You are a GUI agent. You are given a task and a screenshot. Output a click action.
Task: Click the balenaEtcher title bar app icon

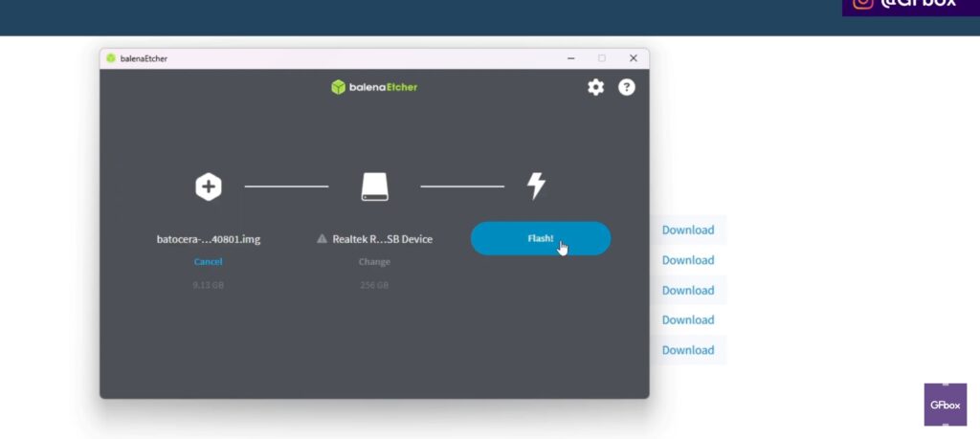[x=111, y=58]
